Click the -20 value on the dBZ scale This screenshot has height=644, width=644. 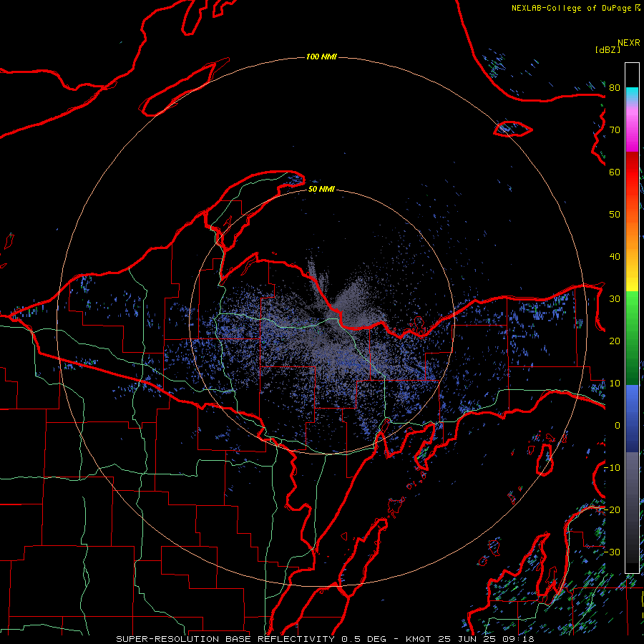click(x=612, y=510)
